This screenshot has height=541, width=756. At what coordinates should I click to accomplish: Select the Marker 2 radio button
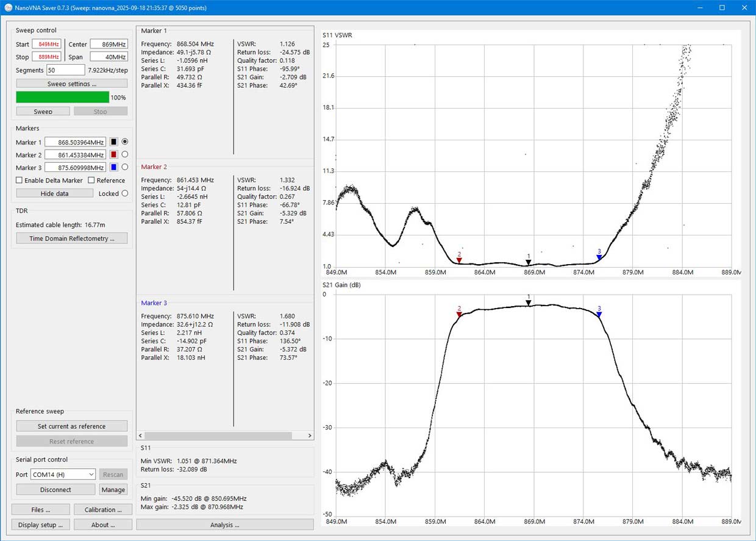(125, 155)
